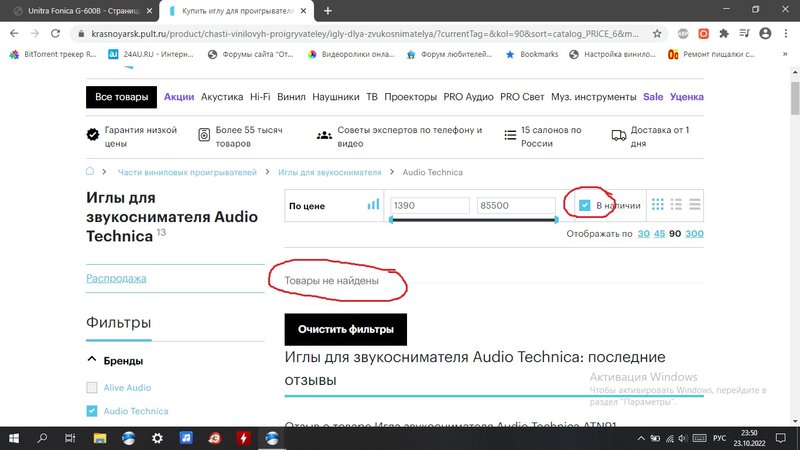
Task: Check the Alive Audio brand checkbox
Action: tap(92, 388)
